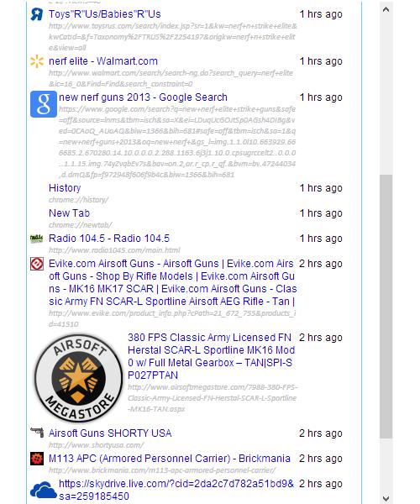Image resolution: width=420 pixels, height=504 pixels.
Task: Open the Toys"R"Us/Babies"R"Us history entry
Action: tap(105, 14)
